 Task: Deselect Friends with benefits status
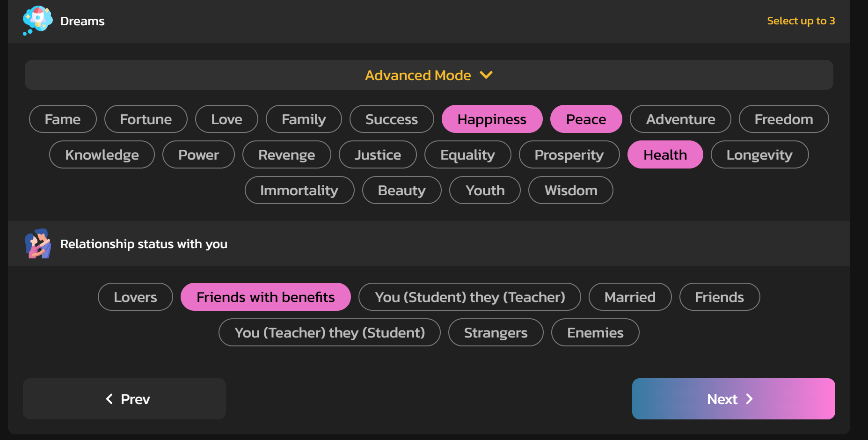(x=265, y=297)
